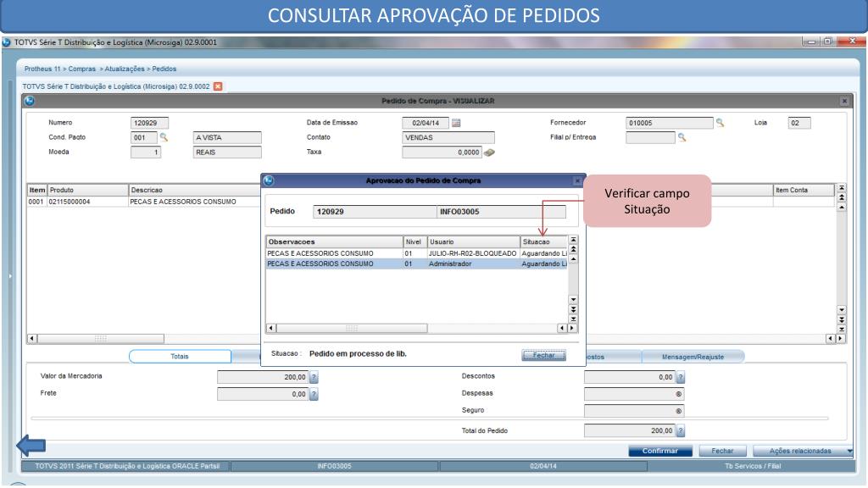Click the Moeda field showing 1

[146, 152]
